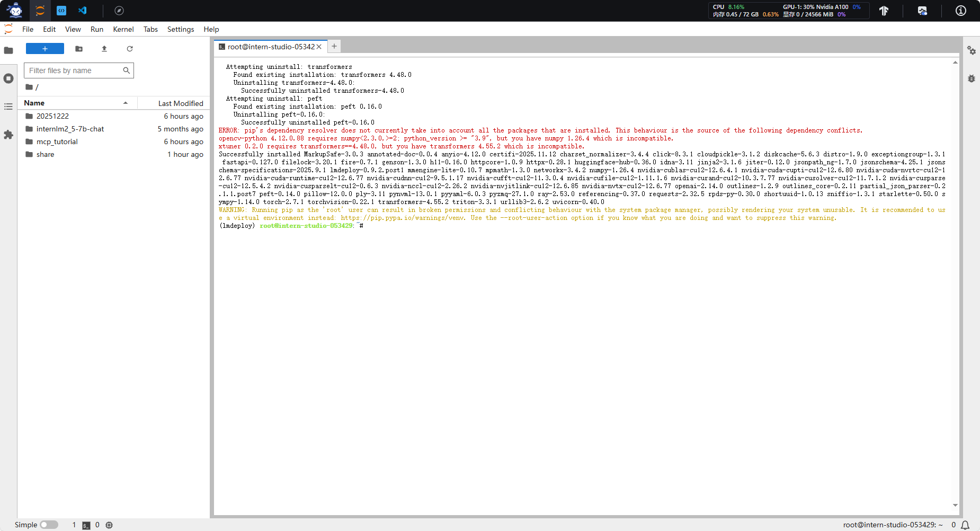This screenshot has width=980, height=531.
Task: Open the internlm2_5-7b-chat folder
Action: pyautogui.click(x=70, y=129)
